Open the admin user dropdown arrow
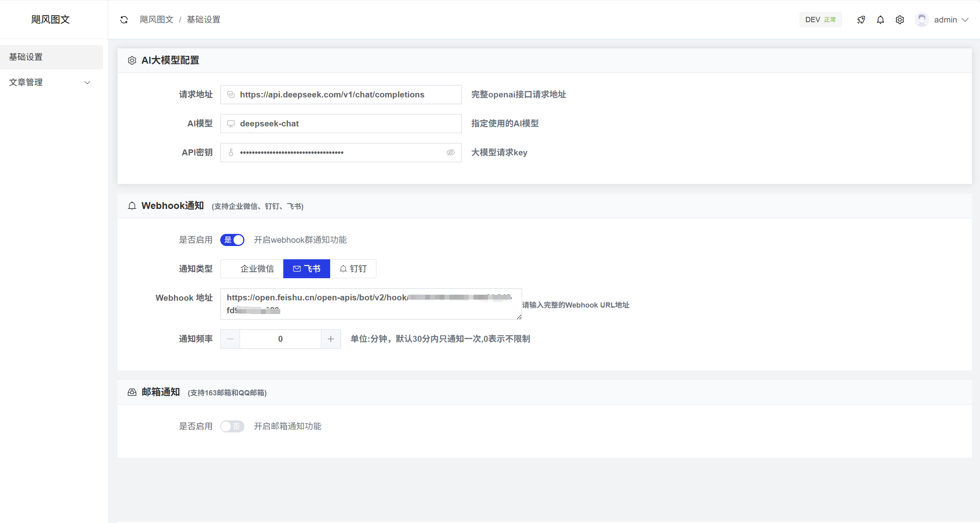 965,20
